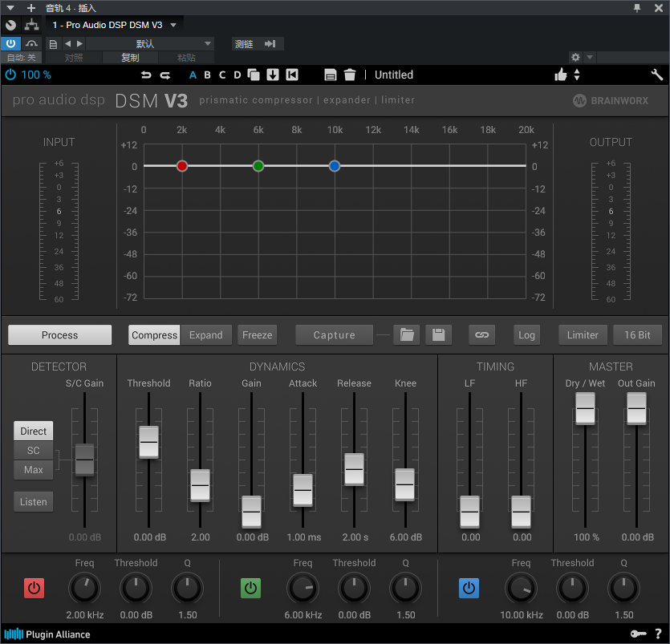Click the Out Gain fader handle
Viewport: 670px width, 644px height.
[x=636, y=409]
